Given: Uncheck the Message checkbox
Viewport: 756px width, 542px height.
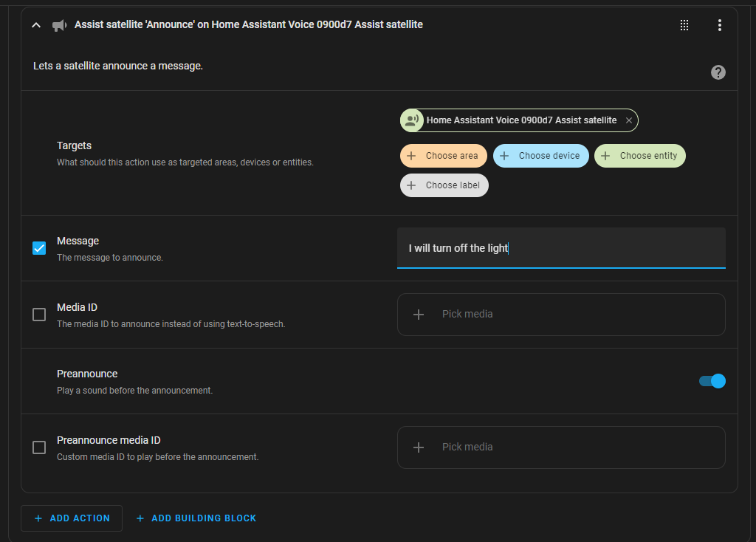Looking at the screenshot, I should [x=38, y=248].
